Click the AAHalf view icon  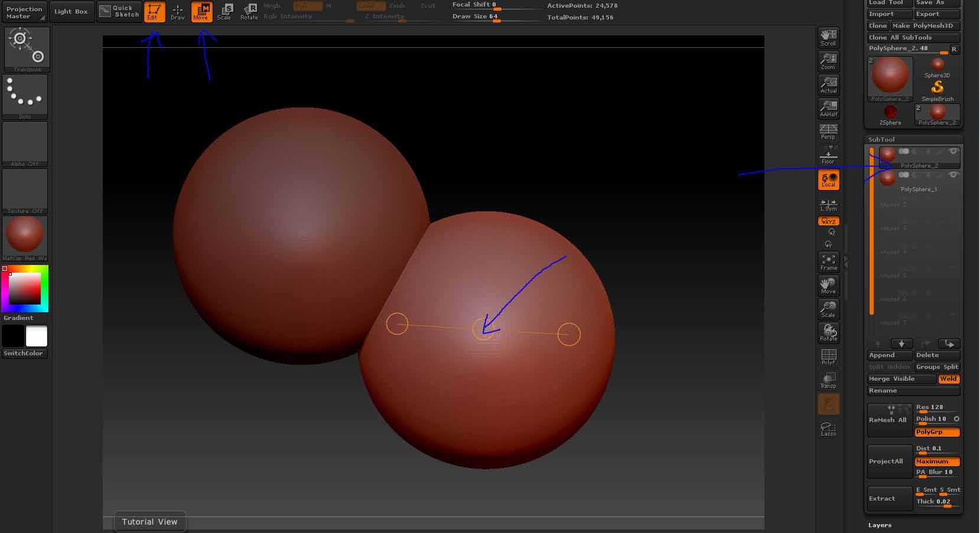click(x=828, y=108)
